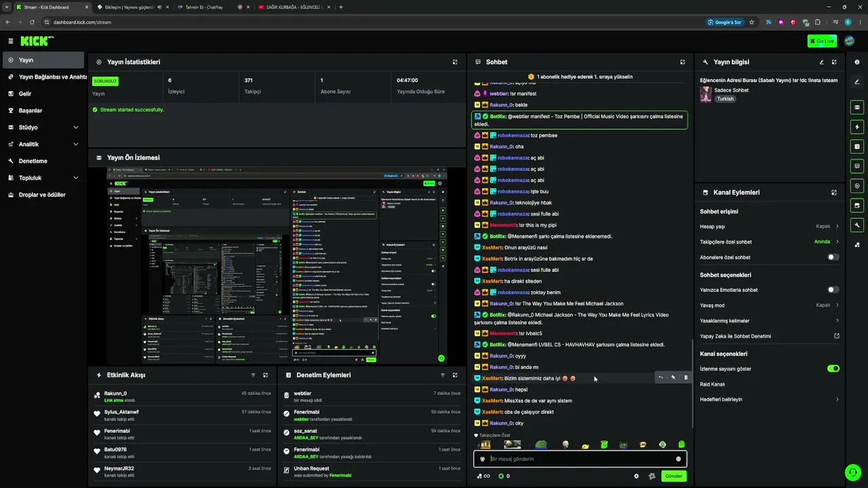Click the info icon in the right rail
868x488 pixels.
(857, 62)
